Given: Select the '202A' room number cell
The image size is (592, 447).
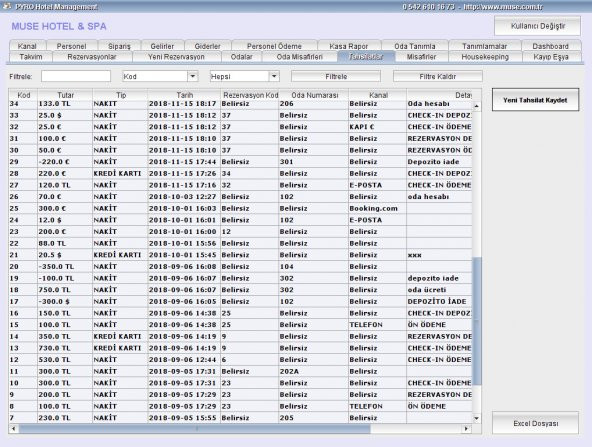Looking at the screenshot, I should tap(313, 371).
